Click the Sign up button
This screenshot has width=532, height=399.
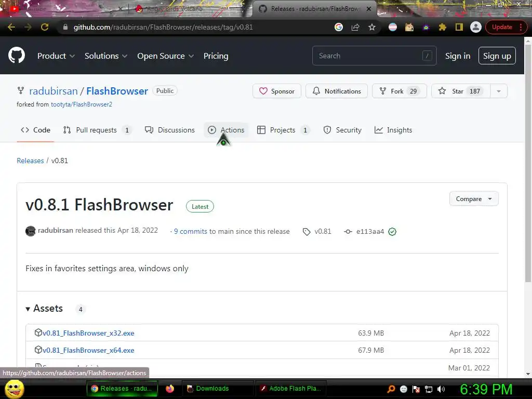click(497, 56)
